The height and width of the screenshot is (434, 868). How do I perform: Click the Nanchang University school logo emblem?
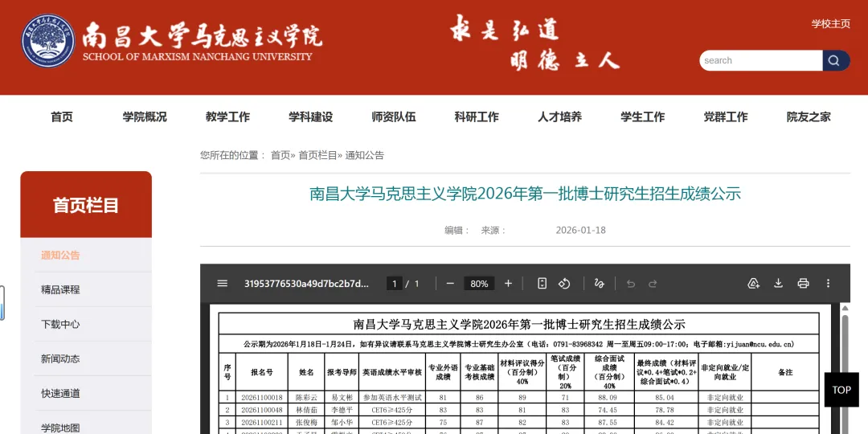(x=48, y=40)
